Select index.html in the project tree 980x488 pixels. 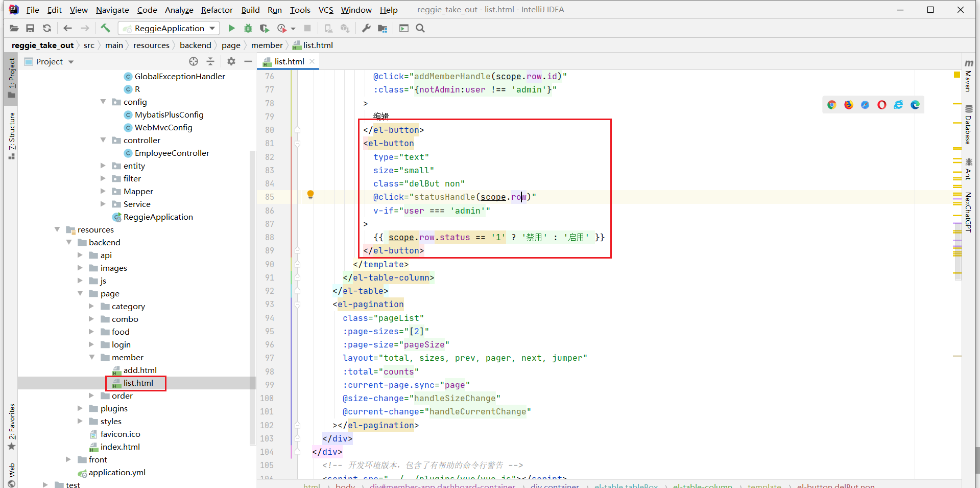(119, 447)
